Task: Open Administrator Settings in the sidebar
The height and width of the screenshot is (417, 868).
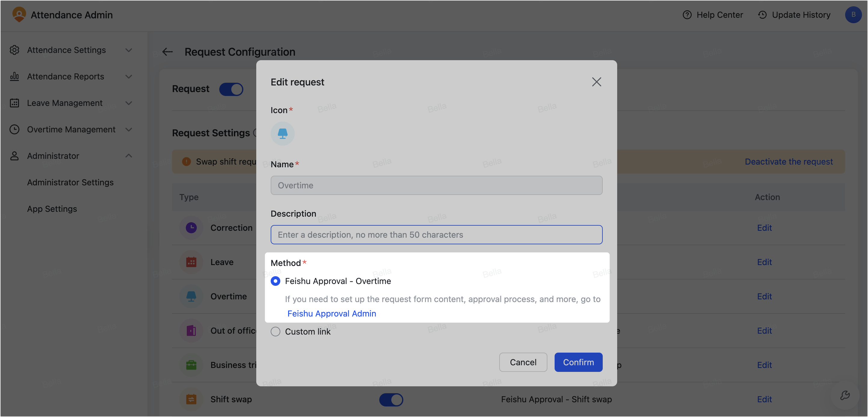Action: [x=70, y=182]
